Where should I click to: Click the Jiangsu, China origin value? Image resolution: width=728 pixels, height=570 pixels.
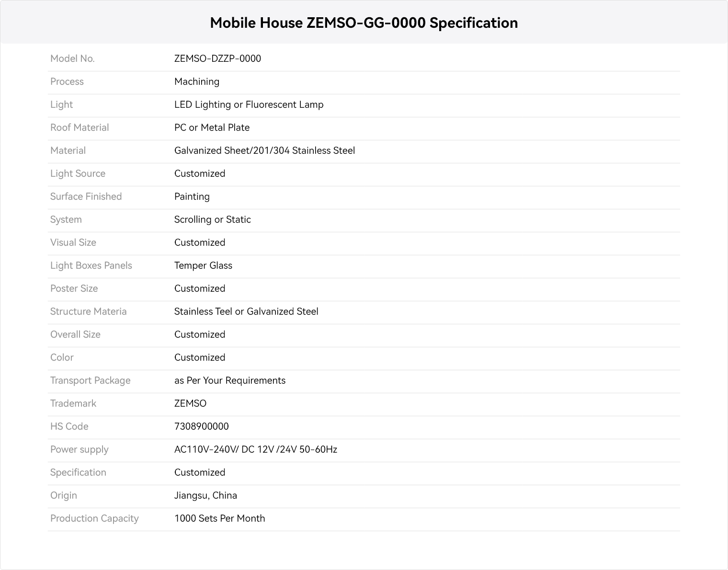[x=205, y=495]
